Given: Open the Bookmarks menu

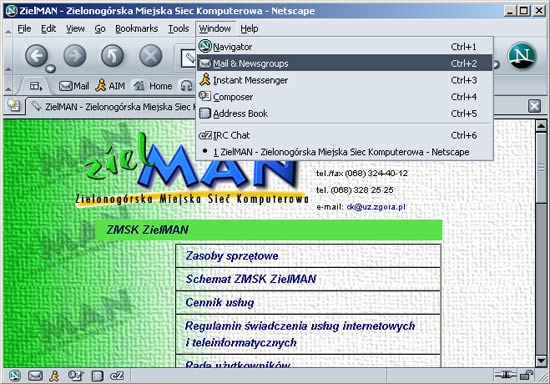Looking at the screenshot, I should (136, 28).
